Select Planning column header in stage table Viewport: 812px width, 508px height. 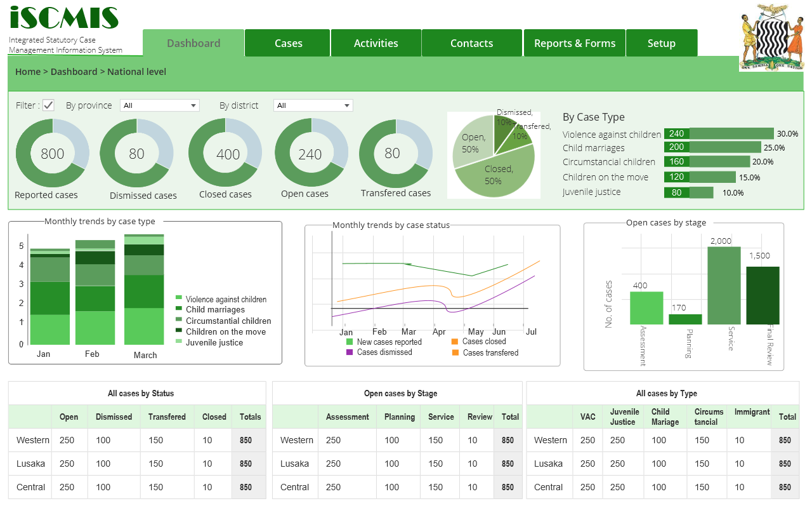[400, 417]
